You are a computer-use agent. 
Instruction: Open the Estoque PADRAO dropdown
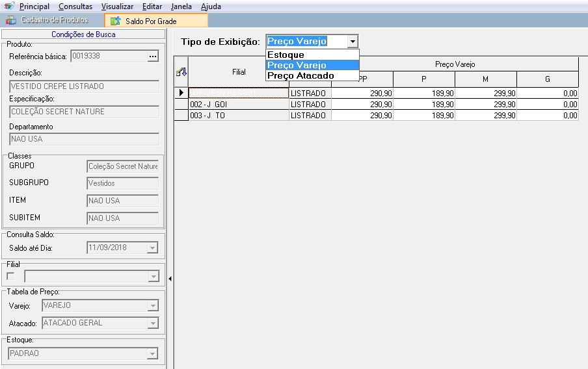(153, 354)
